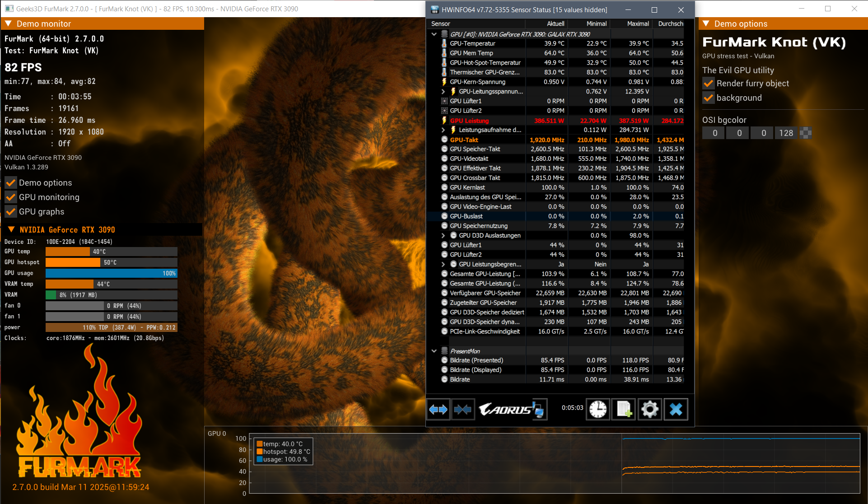Click the collapse-columns inward arrows icon
Image resolution: width=868 pixels, height=504 pixels.
pyautogui.click(x=463, y=409)
